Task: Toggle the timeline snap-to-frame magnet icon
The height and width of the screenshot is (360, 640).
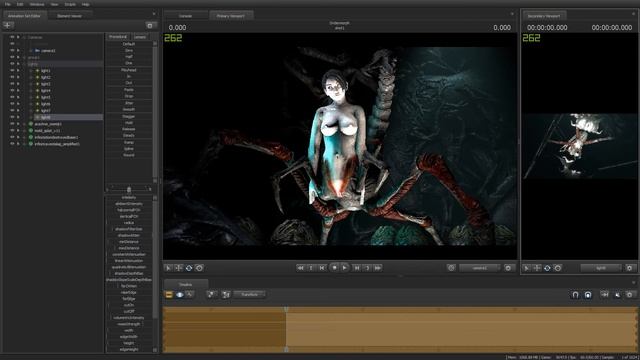Action: (x=588, y=295)
